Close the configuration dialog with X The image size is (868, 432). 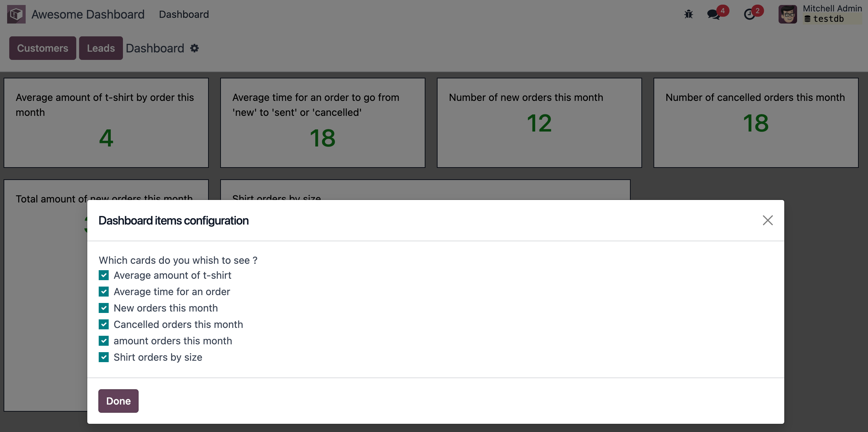(x=768, y=220)
